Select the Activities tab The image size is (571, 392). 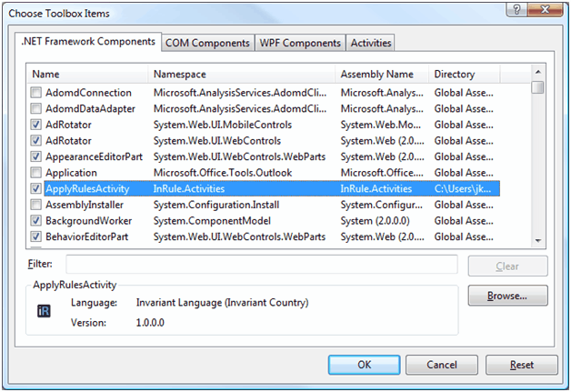(x=370, y=43)
